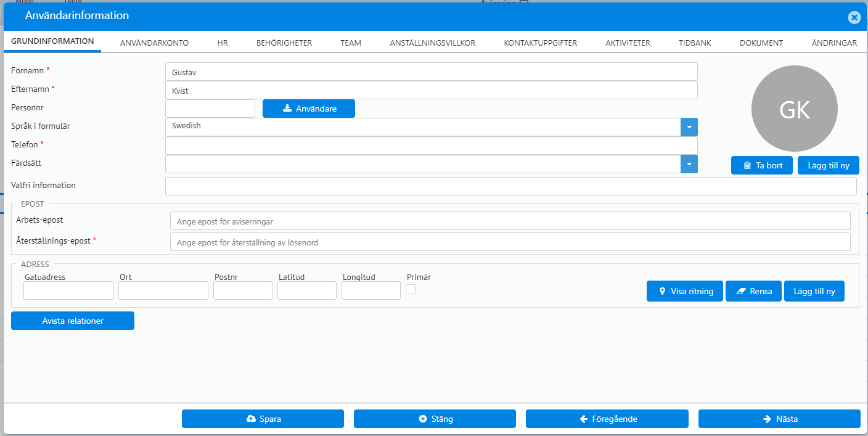The height and width of the screenshot is (436, 868).
Task: Click Lägg till ny under the avatar
Action: 829,165
